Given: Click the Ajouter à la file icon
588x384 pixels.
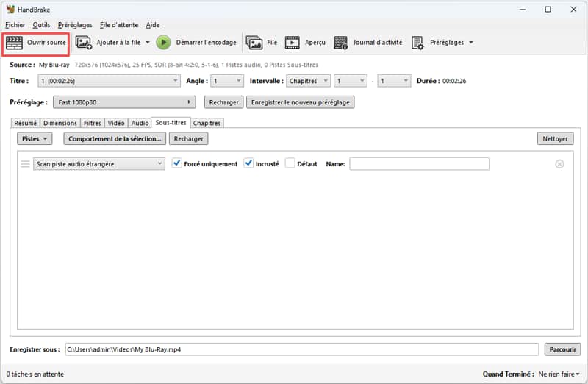Looking at the screenshot, I should 84,43.
